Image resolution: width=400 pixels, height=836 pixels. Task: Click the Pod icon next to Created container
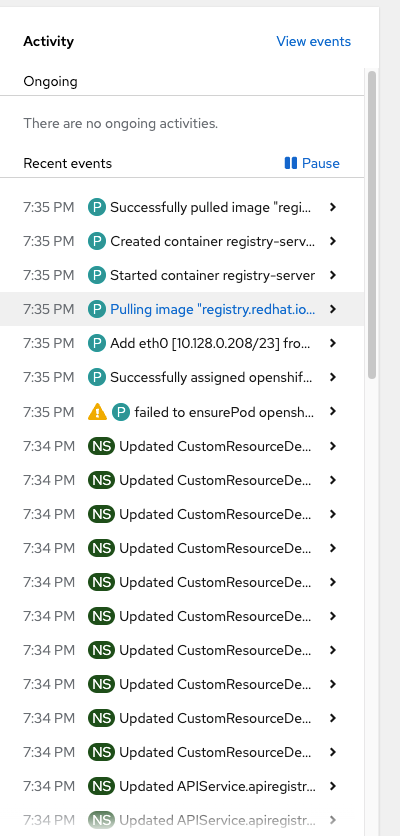pyautogui.click(x=97, y=241)
